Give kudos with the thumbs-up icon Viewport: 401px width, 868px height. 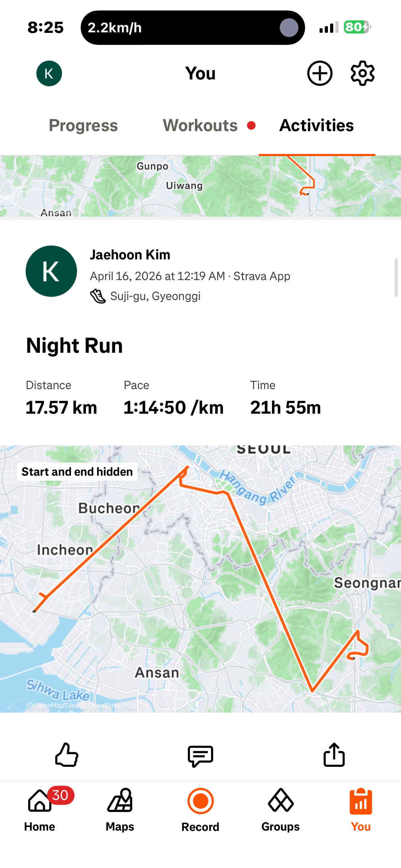coord(67,755)
